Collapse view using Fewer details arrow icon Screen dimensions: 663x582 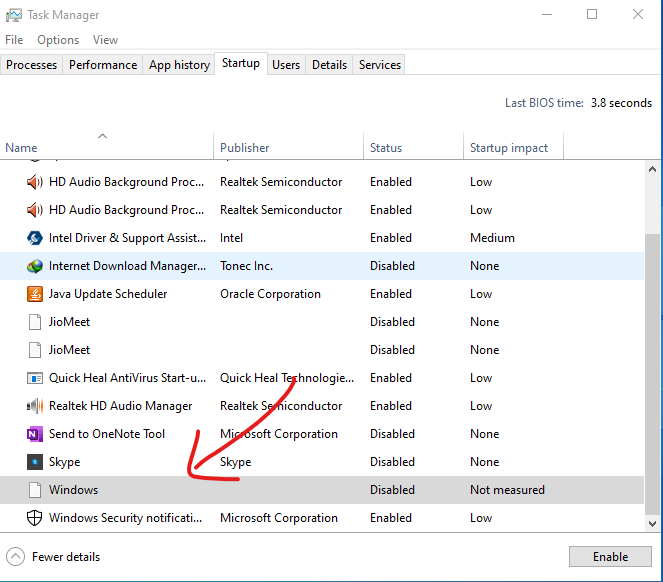point(16,557)
